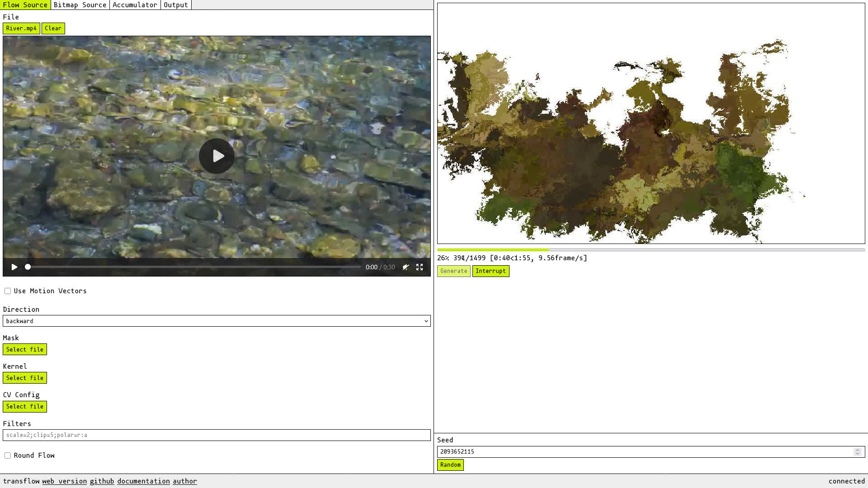Open the Direction dropdown showing backward
This screenshot has width=868, height=488.
click(217, 321)
